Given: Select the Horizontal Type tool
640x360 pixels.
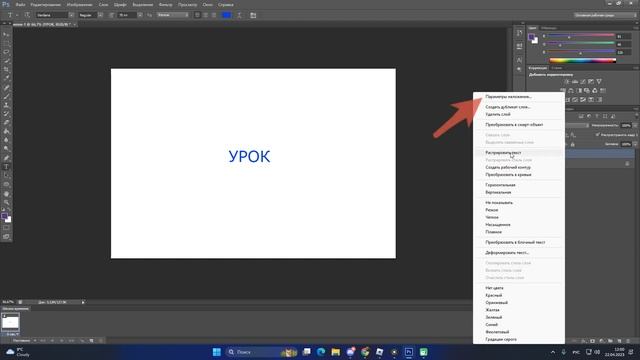Looking at the screenshot, I should [6, 167].
